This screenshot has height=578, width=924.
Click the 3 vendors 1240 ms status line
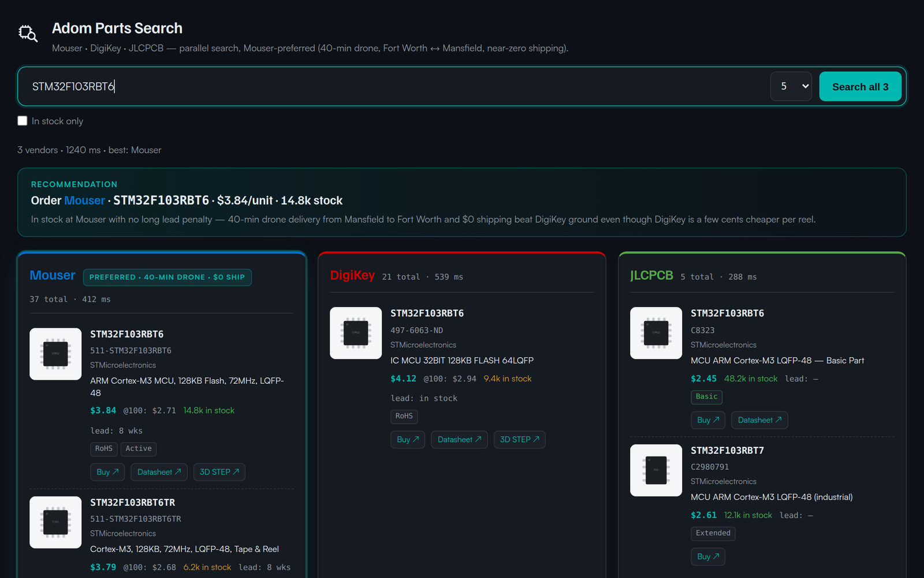[90, 150]
